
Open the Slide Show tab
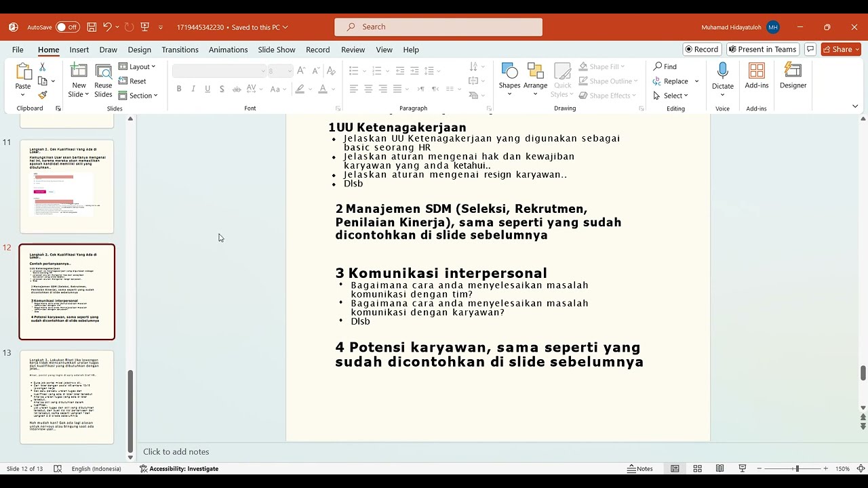276,49
